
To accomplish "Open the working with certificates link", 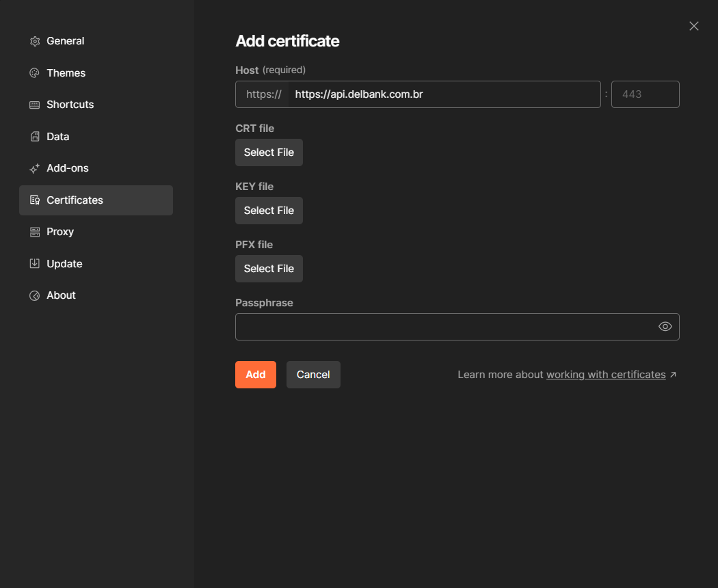I will tap(606, 375).
